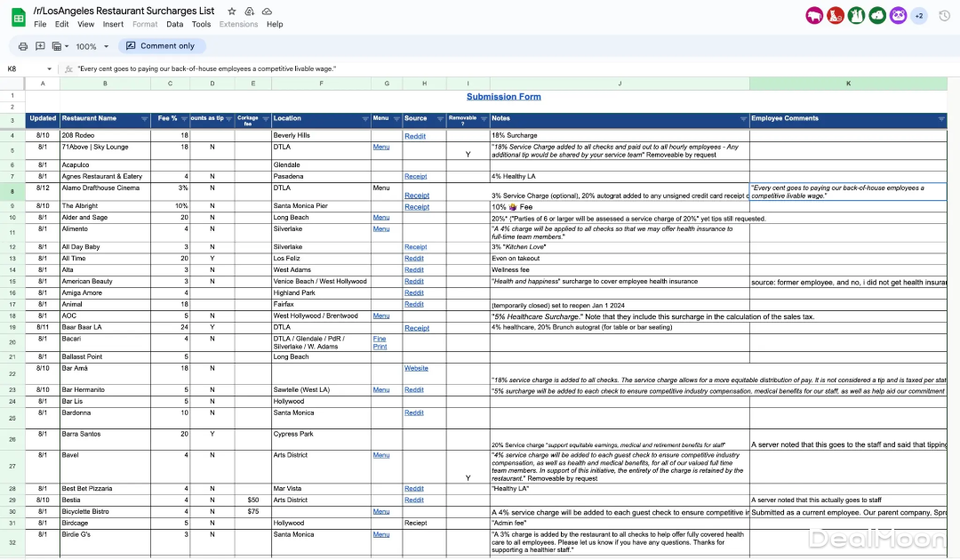Select column K header
This screenshot has height=560, width=960.
point(848,84)
